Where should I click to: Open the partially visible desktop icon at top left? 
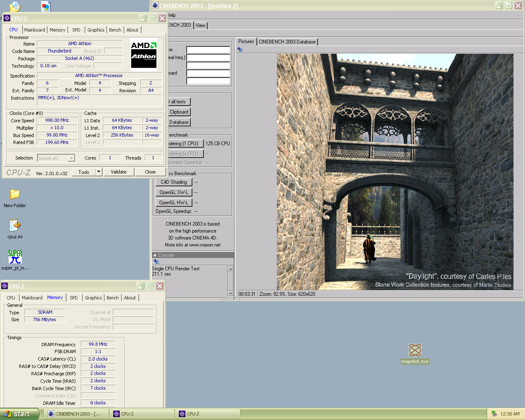click(15, 6)
